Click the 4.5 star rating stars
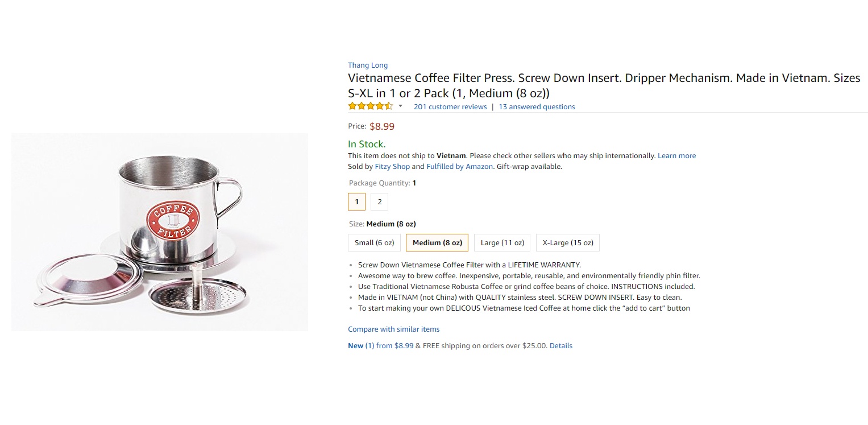The height and width of the screenshot is (425, 868). [369, 106]
